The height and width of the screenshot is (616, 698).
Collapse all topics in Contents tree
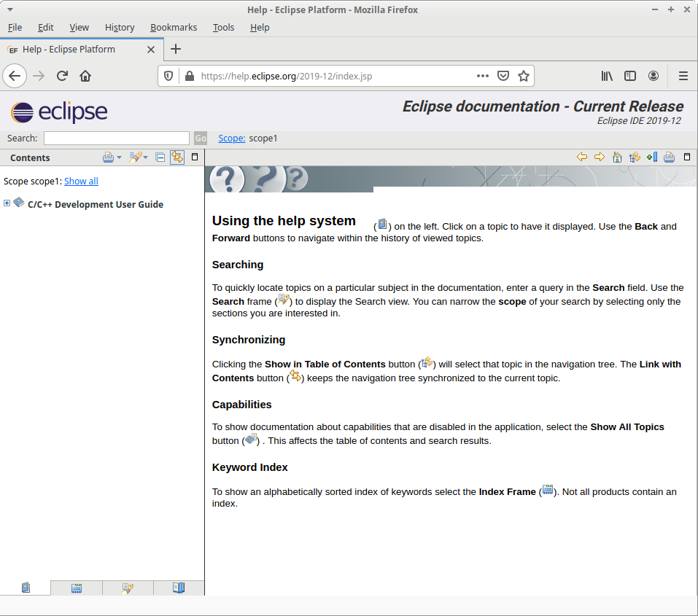click(x=160, y=157)
